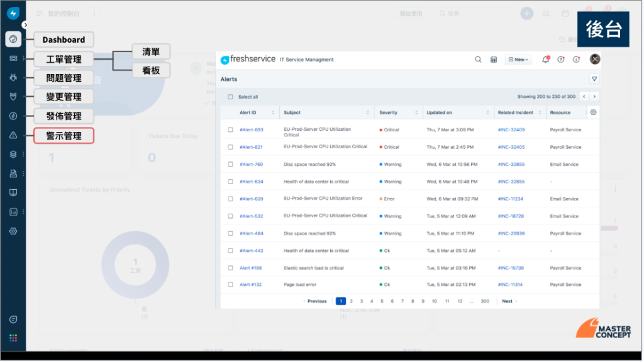
Task: Sort by the Alert ID column
Action: tap(274, 113)
